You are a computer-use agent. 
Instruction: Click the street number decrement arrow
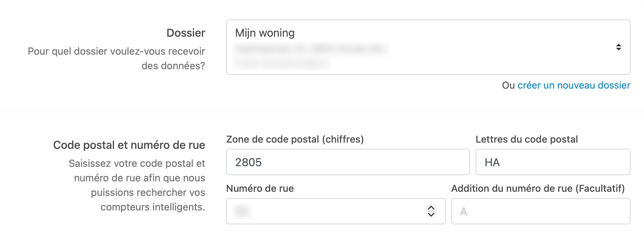[431, 215]
